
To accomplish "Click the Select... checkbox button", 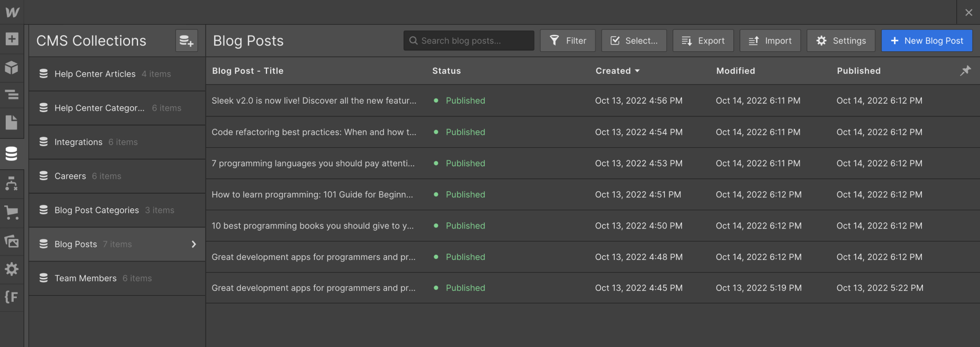I will (634, 40).
